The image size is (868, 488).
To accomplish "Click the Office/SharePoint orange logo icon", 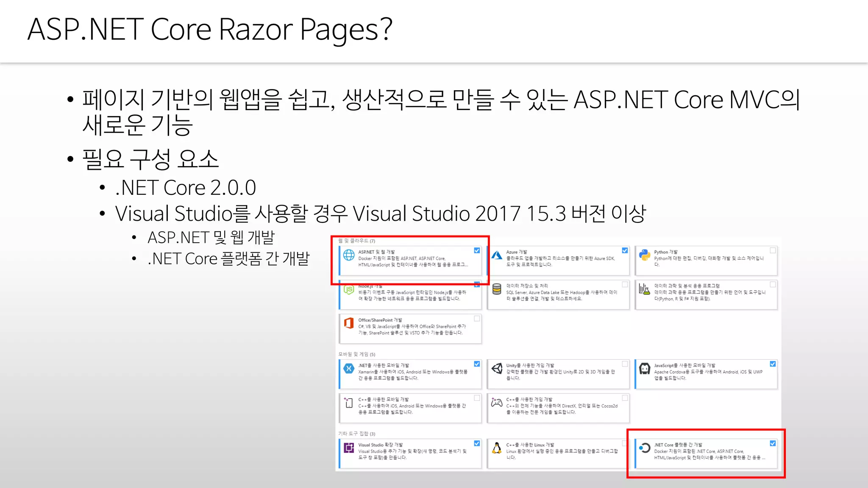I will (349, 323).
